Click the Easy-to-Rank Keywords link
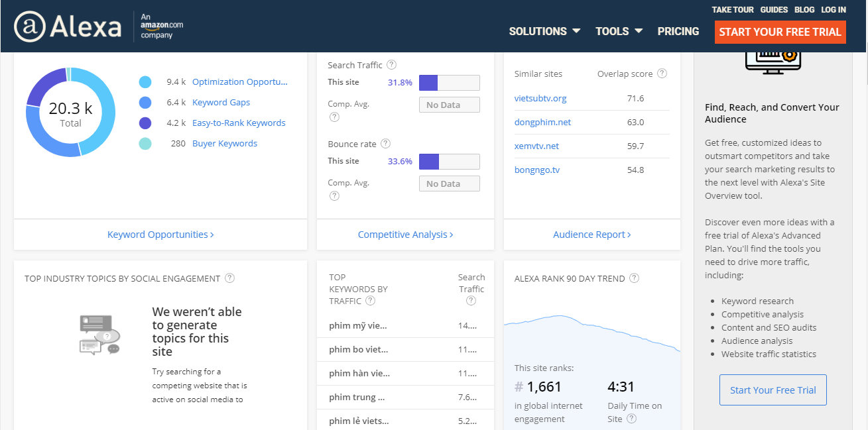Screen dimensions: 868x430 tap(239, 123)
